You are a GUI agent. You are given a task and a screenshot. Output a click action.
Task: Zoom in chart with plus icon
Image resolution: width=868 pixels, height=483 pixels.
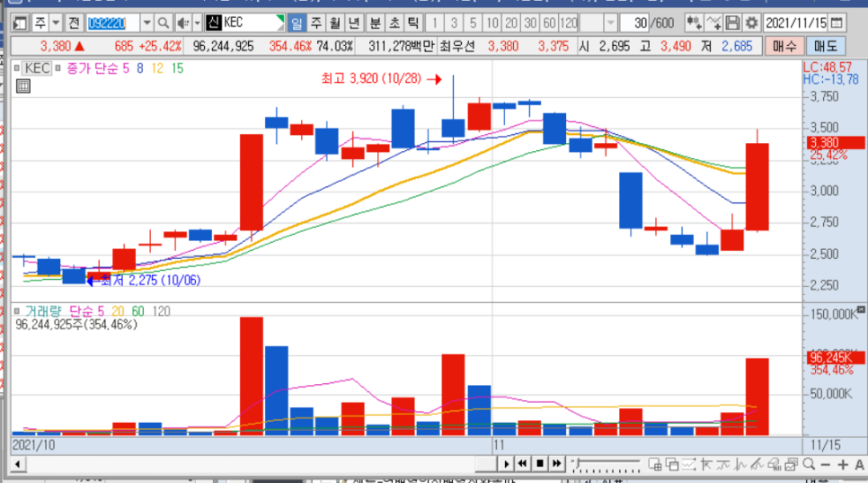pos(843,465)
